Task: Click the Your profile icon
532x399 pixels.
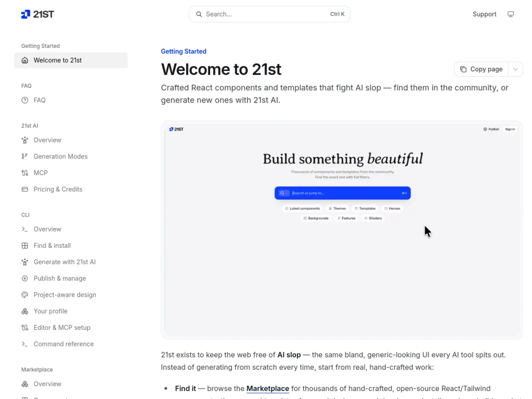Action: pyautogui.click(x=25, y=311)
